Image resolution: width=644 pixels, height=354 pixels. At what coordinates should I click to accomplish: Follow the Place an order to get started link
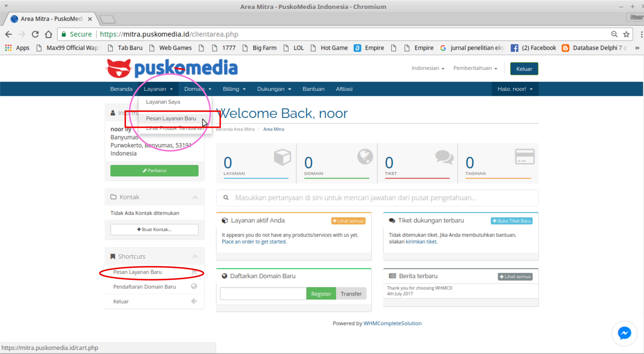pyautogui.click(x=254, y=242)
